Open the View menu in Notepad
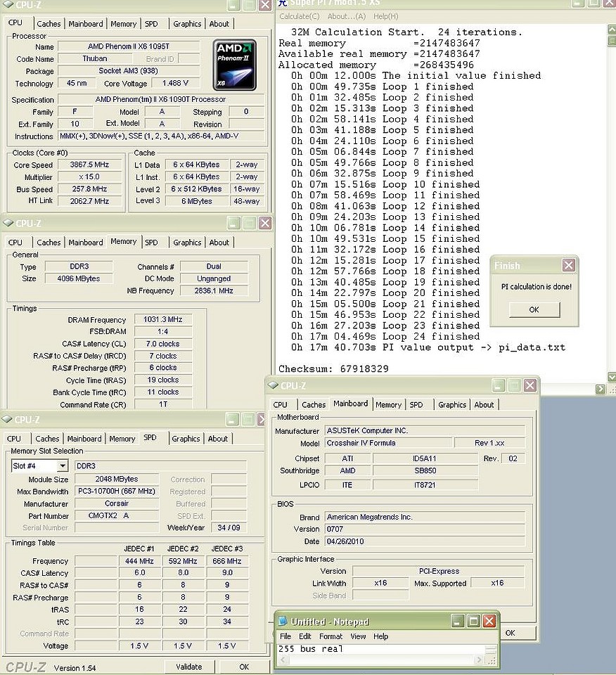The width and height of the screenshot is (616, 675). (x=358, y=636)
